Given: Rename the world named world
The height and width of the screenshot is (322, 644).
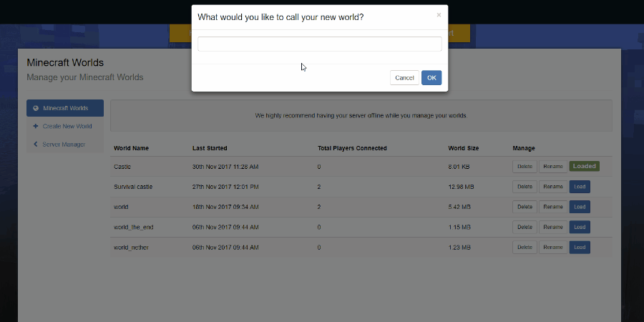Looking at the screenshot, I should 553,207.
